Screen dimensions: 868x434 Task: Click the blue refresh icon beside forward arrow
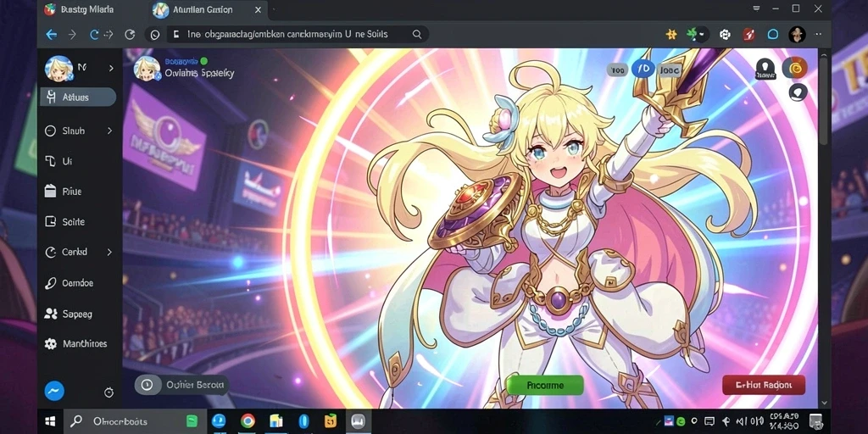coord(95,34)
